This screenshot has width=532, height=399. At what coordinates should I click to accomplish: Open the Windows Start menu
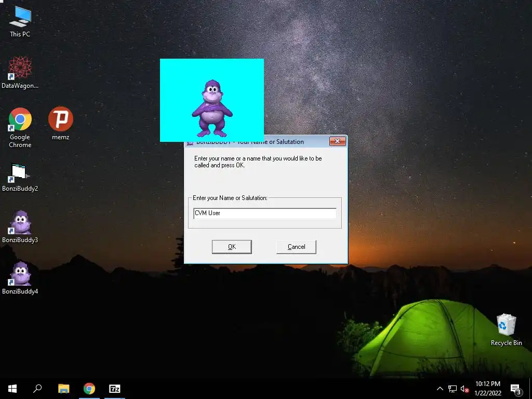(12, 389)
